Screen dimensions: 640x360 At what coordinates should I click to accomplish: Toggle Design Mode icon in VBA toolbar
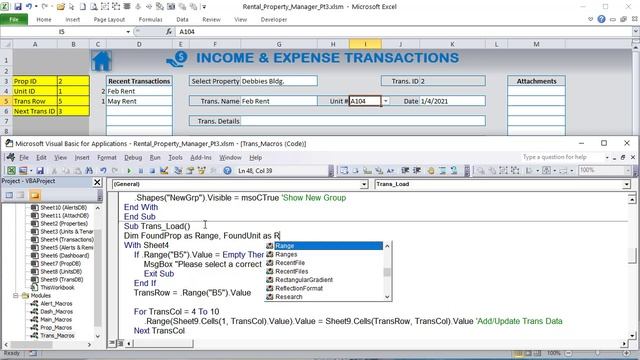(x=164, y=171)
